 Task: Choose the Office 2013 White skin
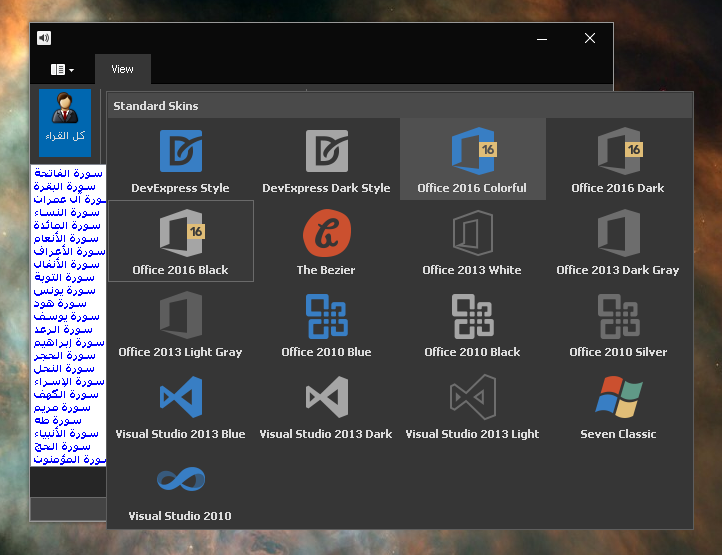tap(472, 233)
